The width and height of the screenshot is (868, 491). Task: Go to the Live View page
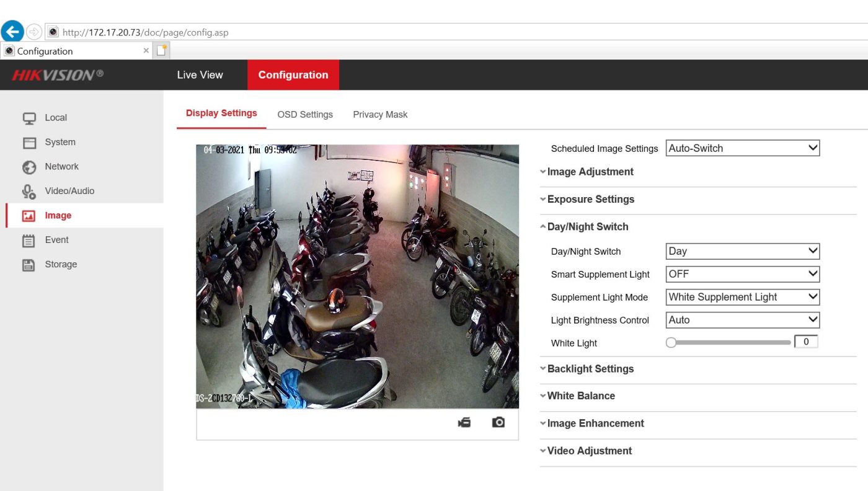point(200,75)
